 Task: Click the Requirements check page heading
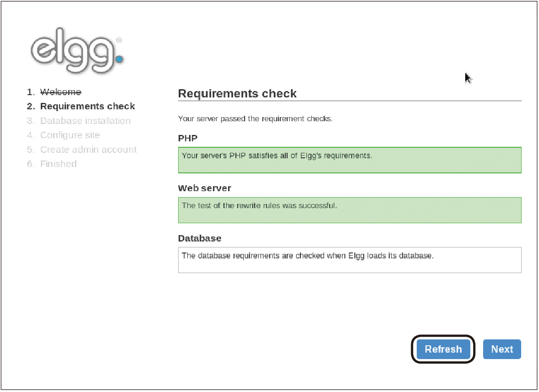point(237,93)
